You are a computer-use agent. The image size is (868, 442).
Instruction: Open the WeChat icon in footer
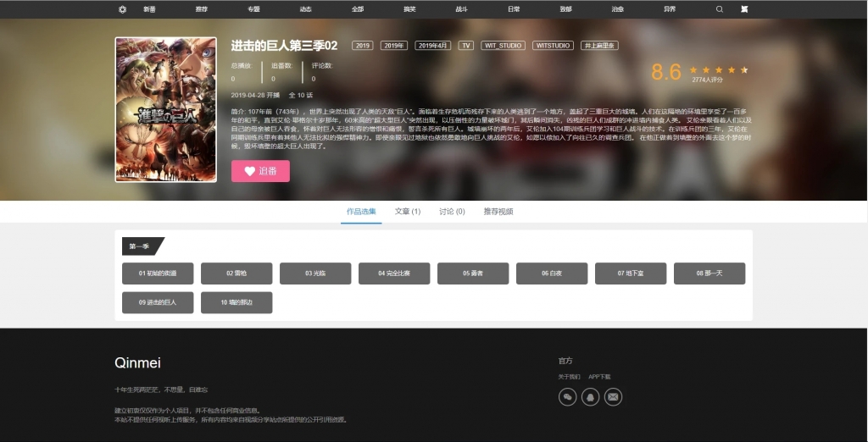[x=567, y=396]
